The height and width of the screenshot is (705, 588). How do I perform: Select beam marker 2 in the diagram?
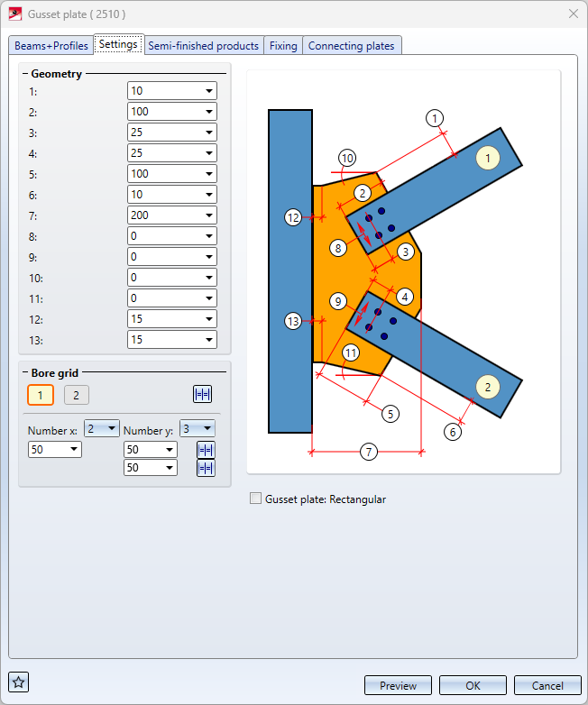tap(488, 387)
